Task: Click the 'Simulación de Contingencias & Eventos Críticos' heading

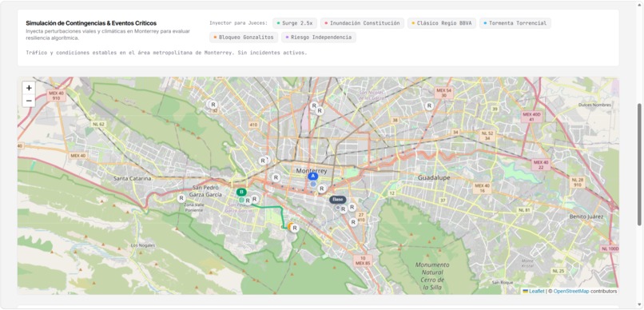Action: (x=91, y=23)
